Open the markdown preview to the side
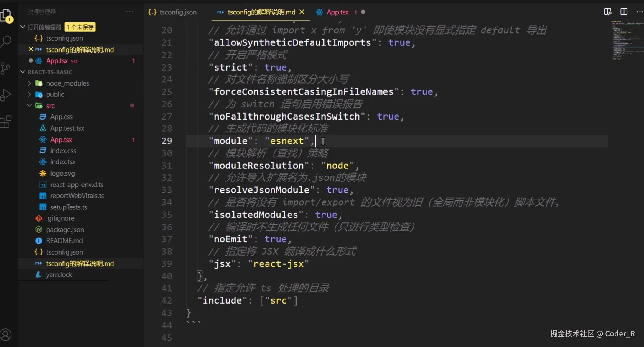The height and width of the screenshot is (347, 644). coord(607,12)
